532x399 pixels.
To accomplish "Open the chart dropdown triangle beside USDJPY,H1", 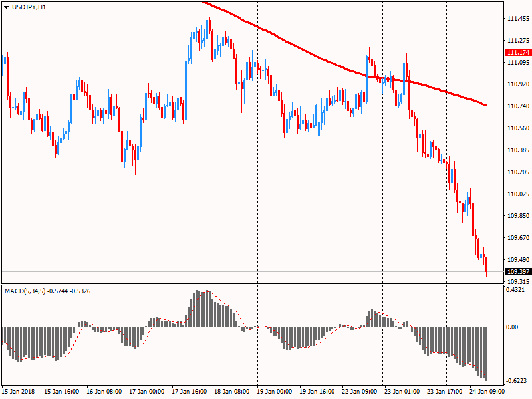I will click(x=6, y=7).
